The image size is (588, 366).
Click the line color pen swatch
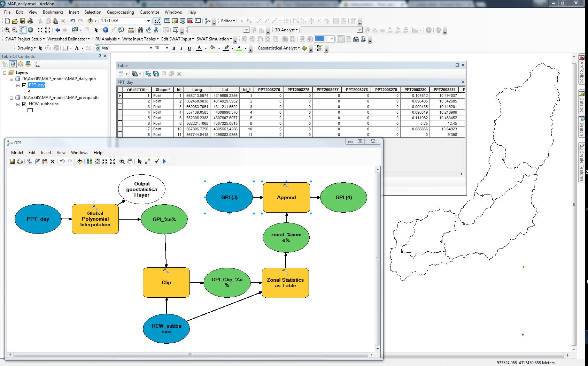coord(226,48)
